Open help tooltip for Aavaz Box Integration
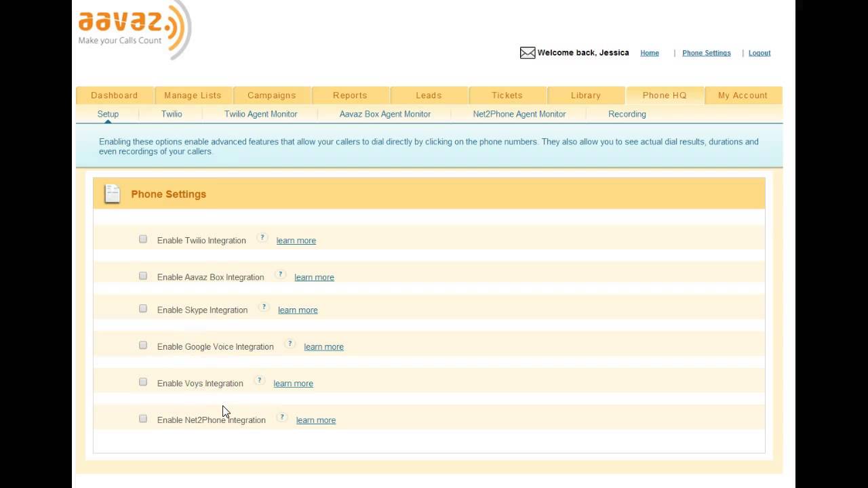This screenshot has height=488, width=868. 280,274
